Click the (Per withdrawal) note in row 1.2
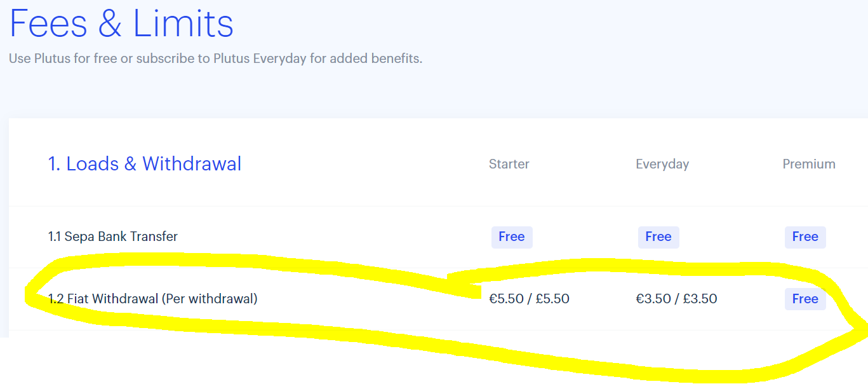This screenshot has width=868, height=384. point(210,298)
